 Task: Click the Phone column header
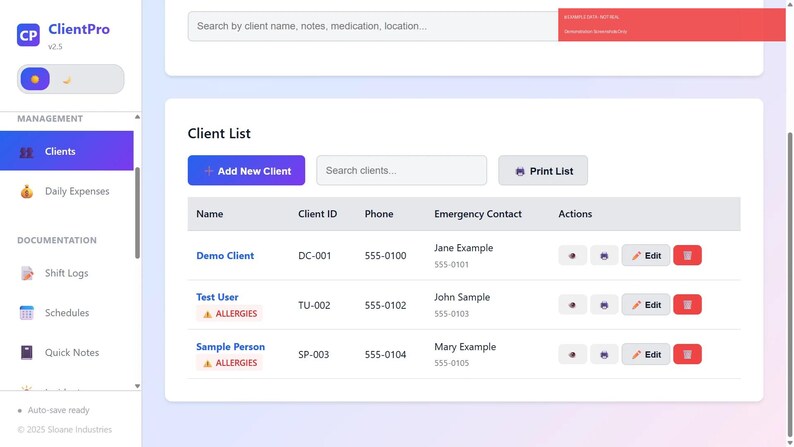coord(379,214)
